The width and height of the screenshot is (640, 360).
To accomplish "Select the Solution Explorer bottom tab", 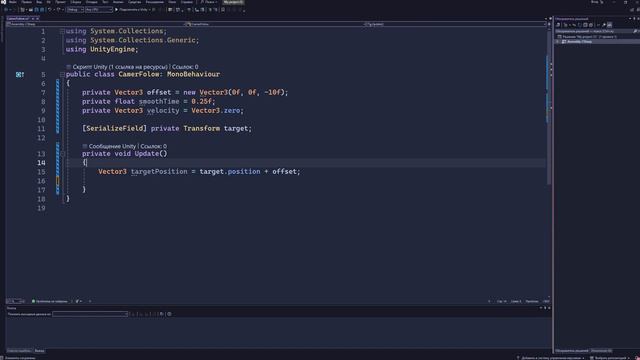I will [572, 351].
